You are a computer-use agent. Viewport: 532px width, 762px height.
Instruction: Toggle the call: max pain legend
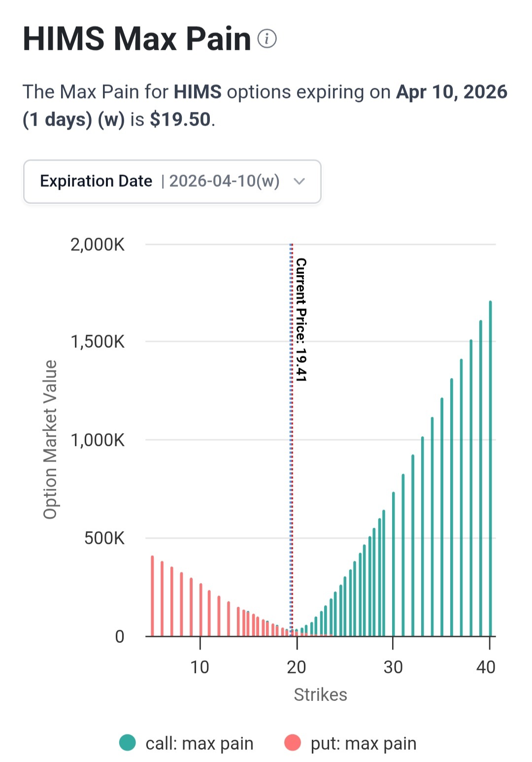click(187, 743)
